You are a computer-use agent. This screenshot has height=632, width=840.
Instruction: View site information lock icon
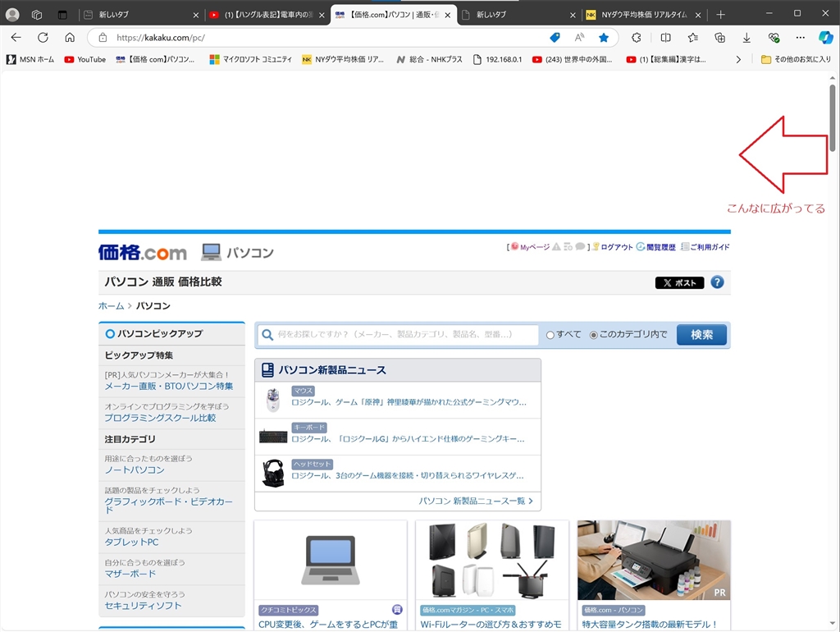(103, 38)
